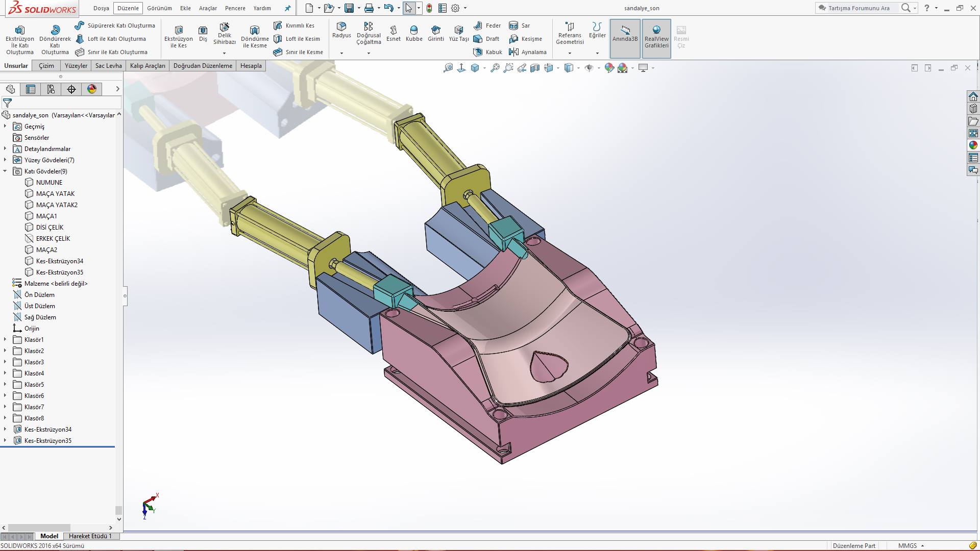Open the ConfigurationManager tab icon
Viewport: 980px width, 551px height.
[51, 89]
